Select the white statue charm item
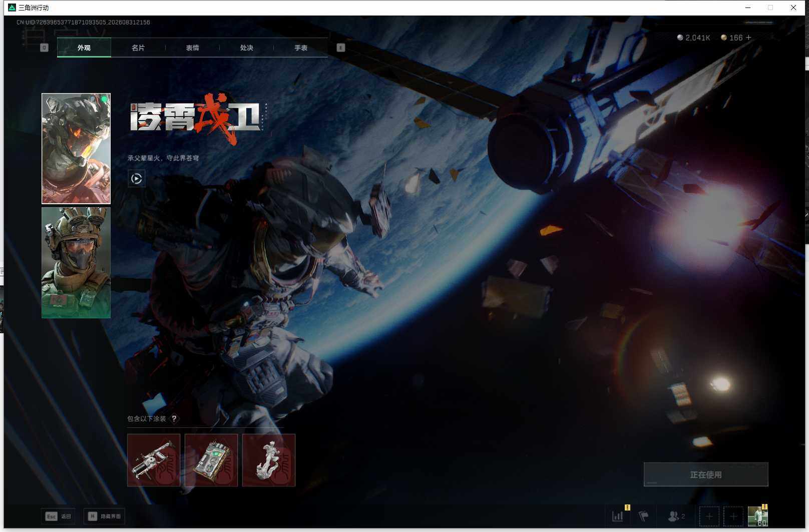Image resolution: width=809 pixels, height=532 pixels. 269,460
